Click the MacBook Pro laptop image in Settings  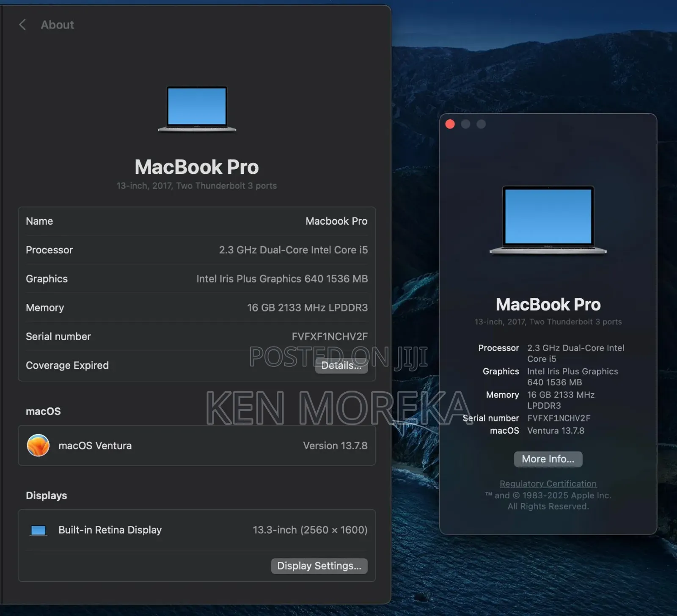[x=197, y=109]
